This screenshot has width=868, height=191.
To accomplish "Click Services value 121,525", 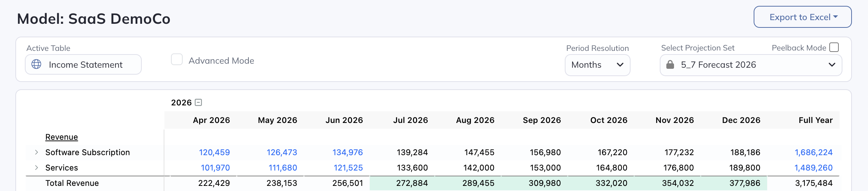I will coord(348,168).
